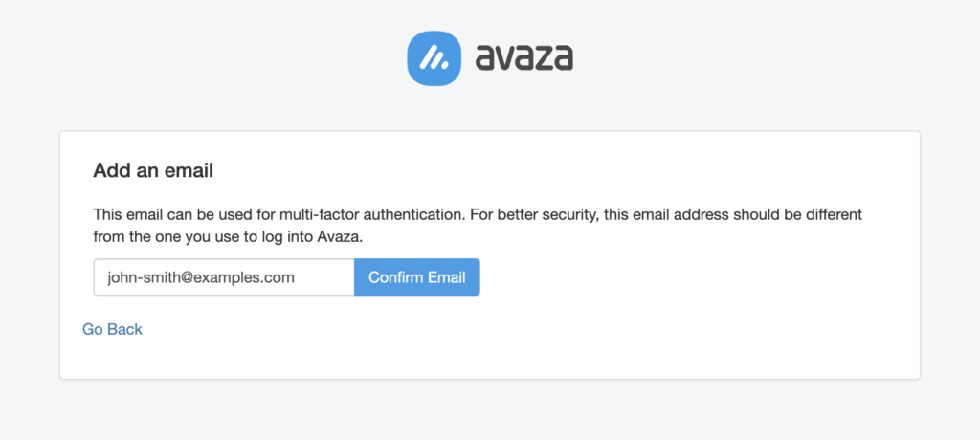Click the letter "a" starting avaza wordmark

tap(484, 58)
